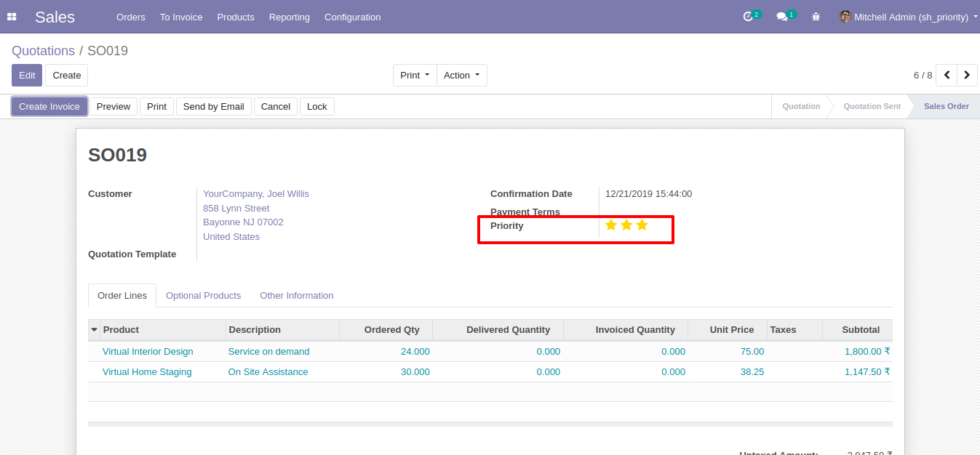Screen dimensions: 980x455
Task: Expand the Action dropdown
Action: click(x=462, y=75)
